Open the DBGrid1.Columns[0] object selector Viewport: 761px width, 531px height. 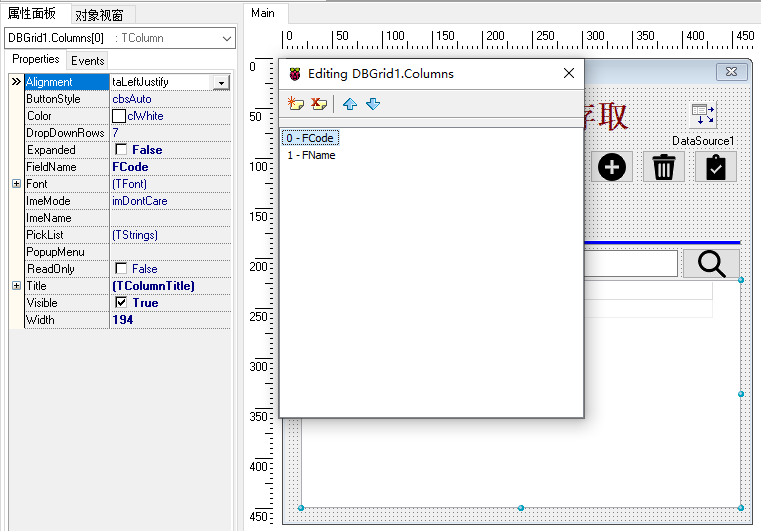coord(120,38)
